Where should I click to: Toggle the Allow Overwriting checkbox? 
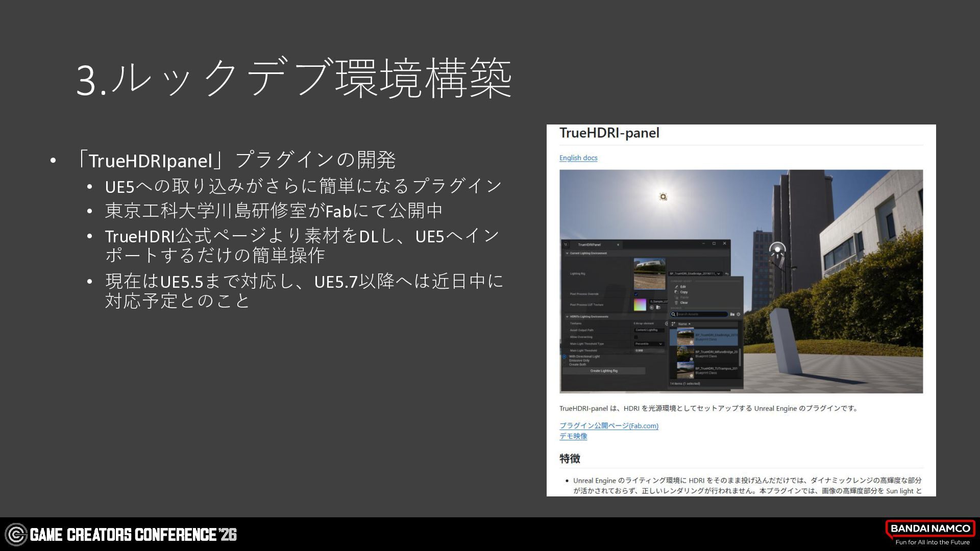point(636,337)
